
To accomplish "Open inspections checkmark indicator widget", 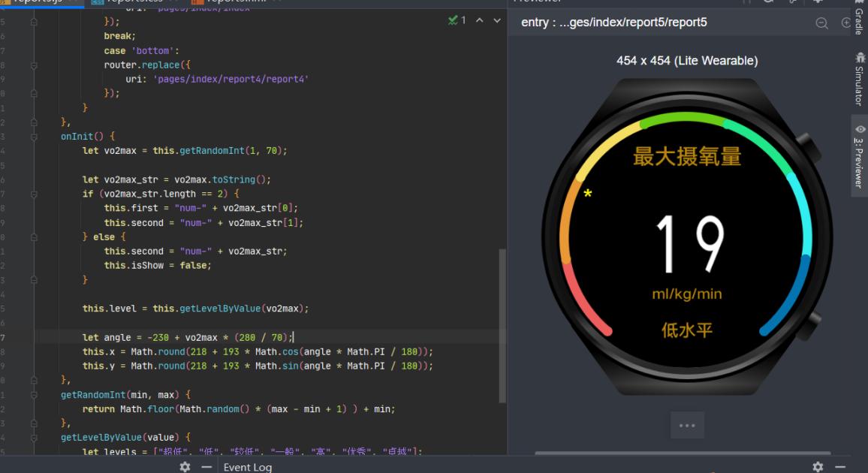I will click(457, 21).
